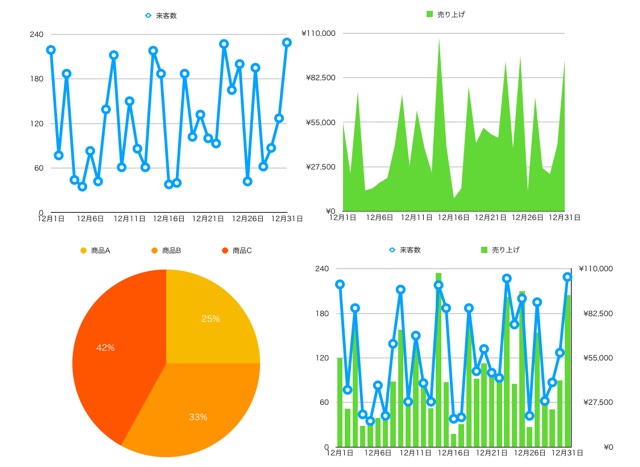This screenshot has height=467, width=640.
Task: Click the 来客数 legend marker above combo chart
Action: (x=392, y=249)
